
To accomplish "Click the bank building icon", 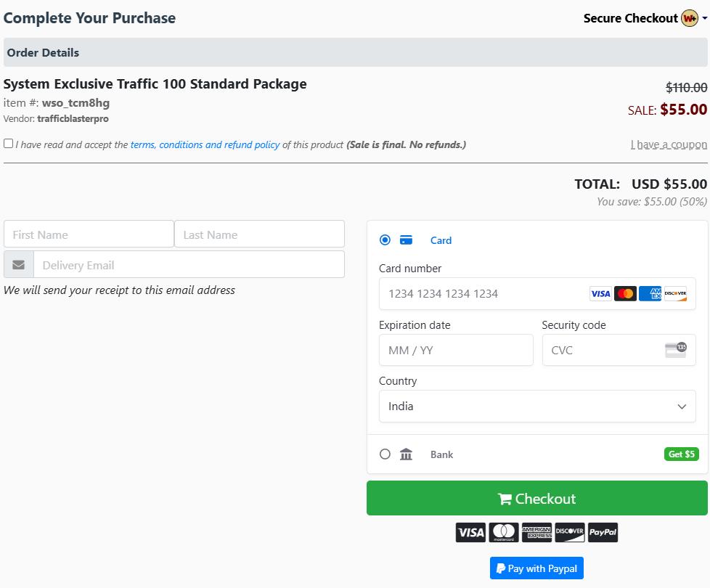I will (x=407, y=454).
